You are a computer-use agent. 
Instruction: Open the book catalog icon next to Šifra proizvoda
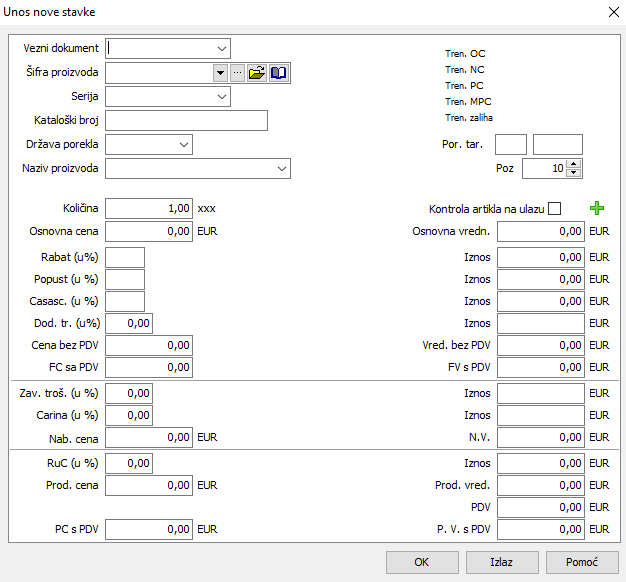278,73
